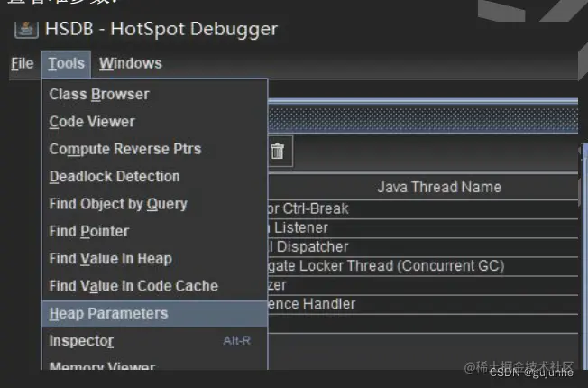Select the thread row ending in 'zer'
Viewport: 588px width, 388px height.
click(423, 285)
